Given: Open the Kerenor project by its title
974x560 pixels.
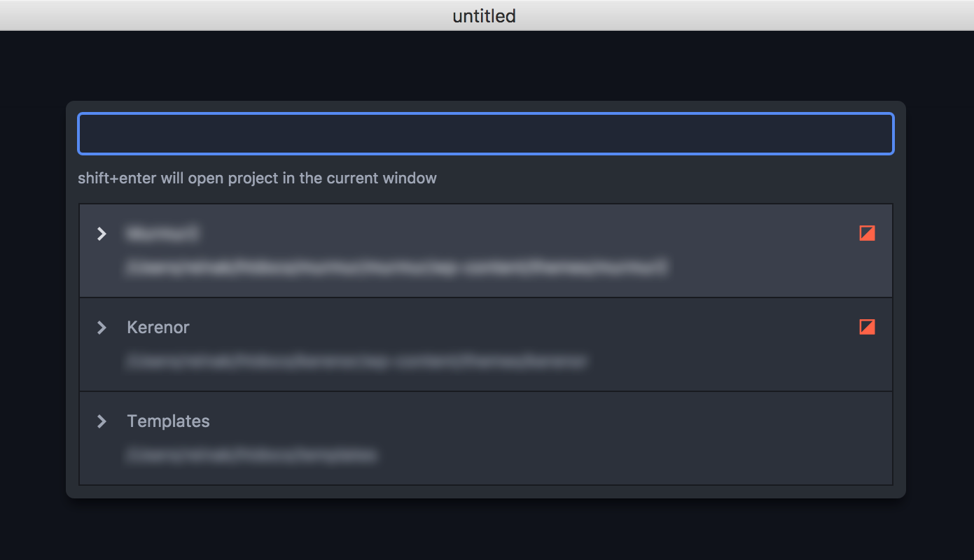Looking at the screenshot, I should tap(158, 327).
